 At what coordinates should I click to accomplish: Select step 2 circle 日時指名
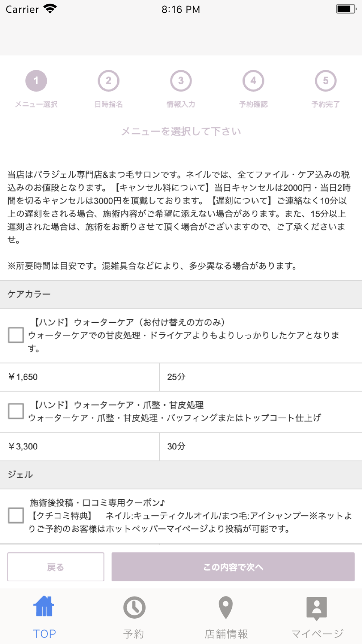(109, 81)
